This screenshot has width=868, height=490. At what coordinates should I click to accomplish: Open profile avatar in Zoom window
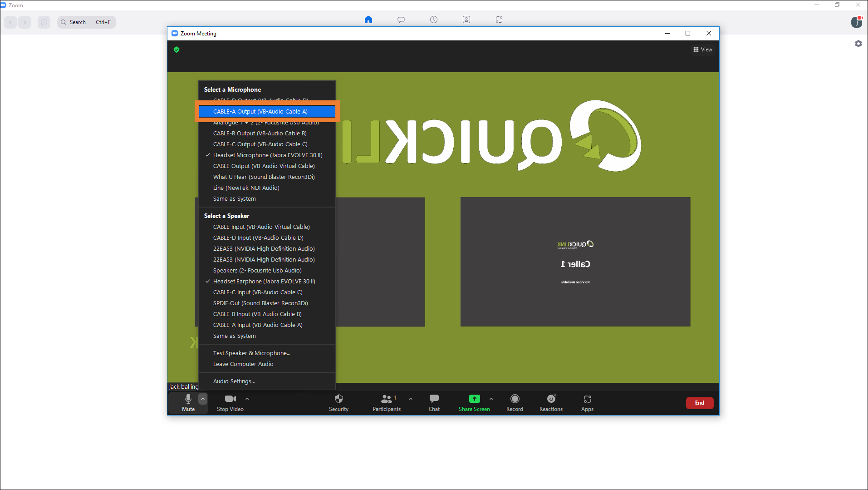(x=857, y=22)
